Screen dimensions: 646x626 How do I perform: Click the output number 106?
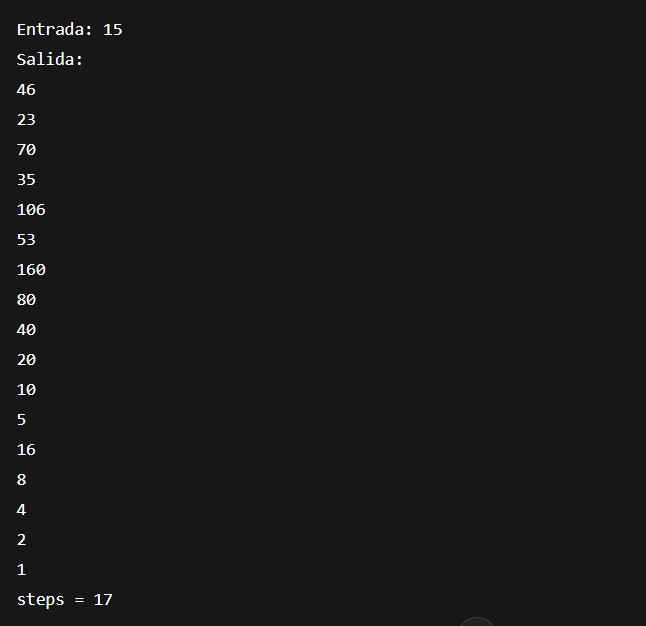[31, 210]
